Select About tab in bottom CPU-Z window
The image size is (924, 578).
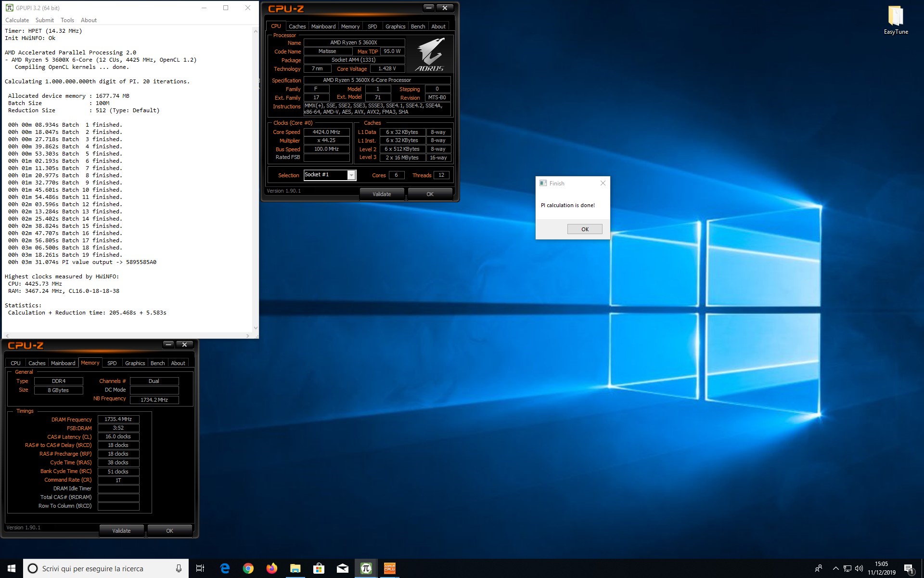[x=178, y=363]
